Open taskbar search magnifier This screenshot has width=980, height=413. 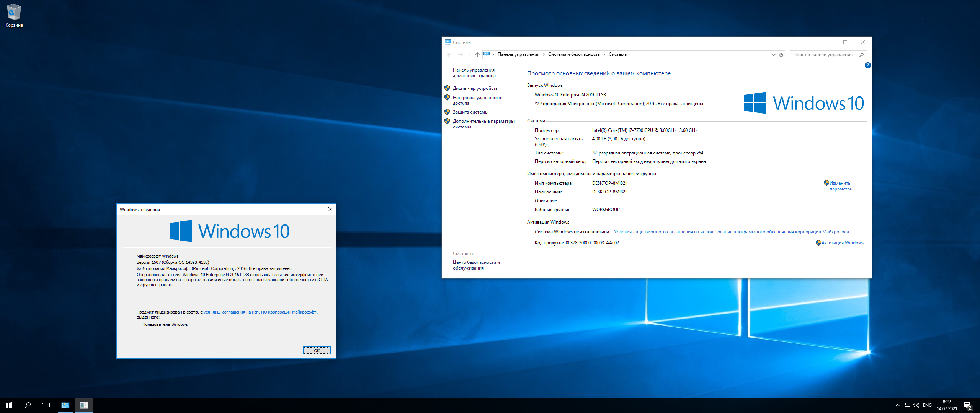tap(28, 405)
